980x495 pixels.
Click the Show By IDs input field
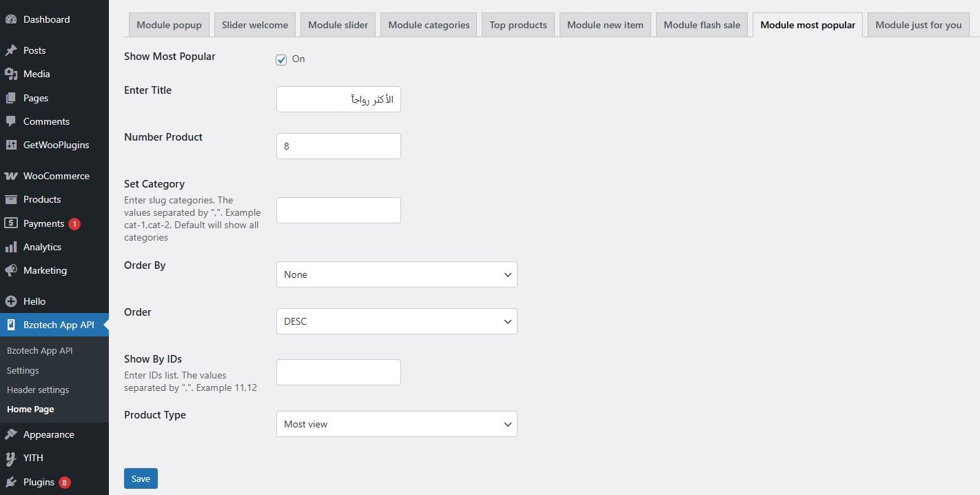click(338, 372)
